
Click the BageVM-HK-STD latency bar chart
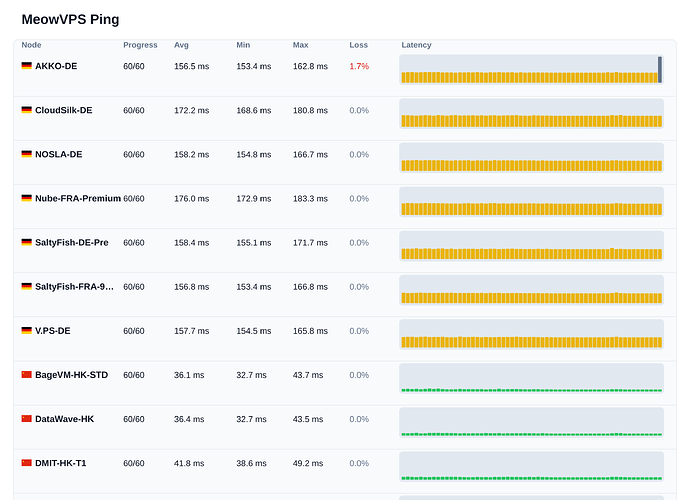tap(532, 378)
